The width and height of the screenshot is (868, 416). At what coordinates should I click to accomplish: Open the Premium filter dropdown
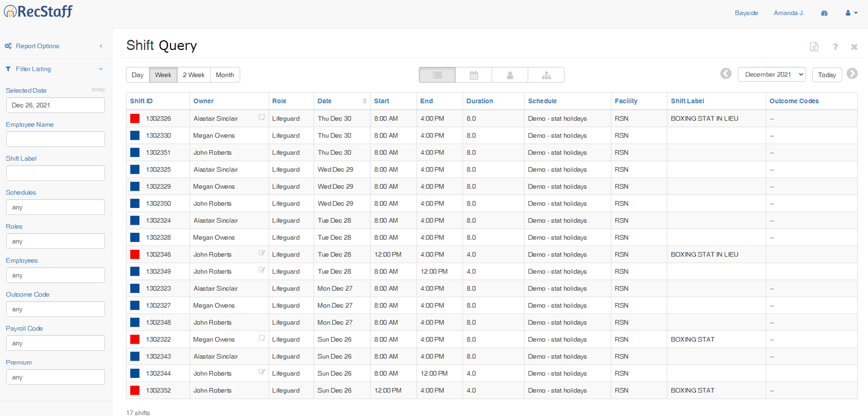tap(55, 377)
